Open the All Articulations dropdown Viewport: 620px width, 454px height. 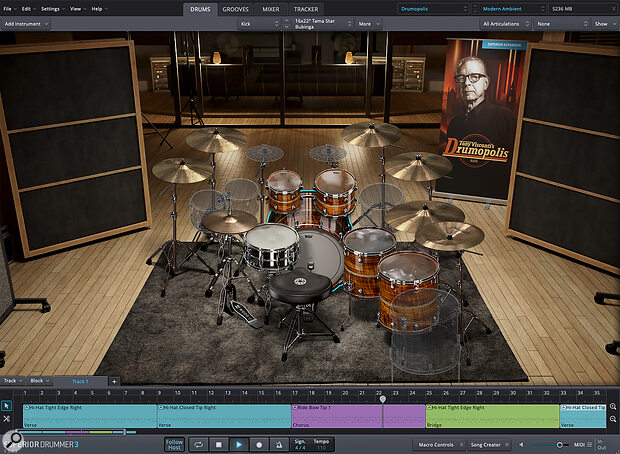[x=505, y=24]
